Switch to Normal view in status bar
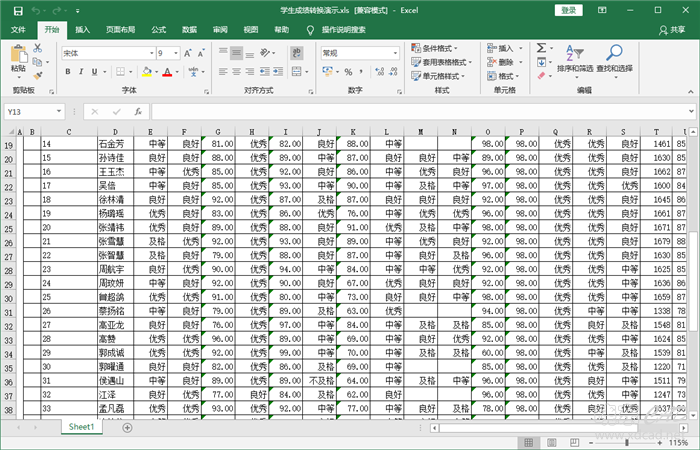 (529, 442)
